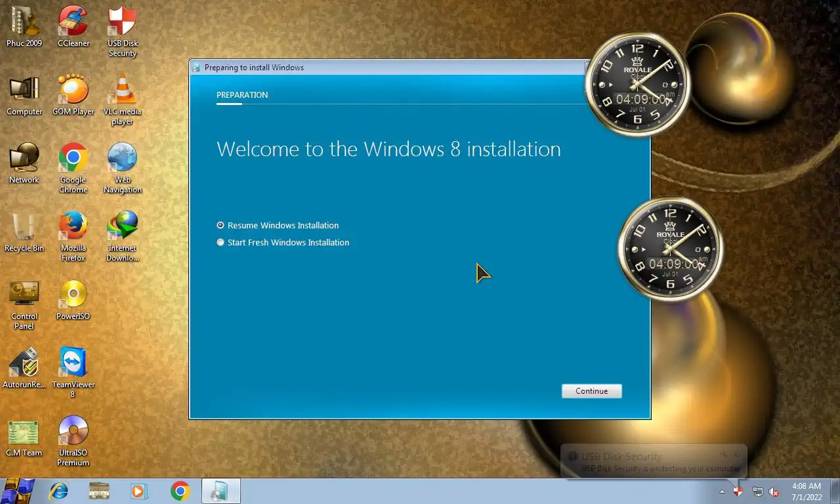This screenshot has width=840, height=504.
Task: Launch GOM Player from the desktop
Action: coord(73,95)
